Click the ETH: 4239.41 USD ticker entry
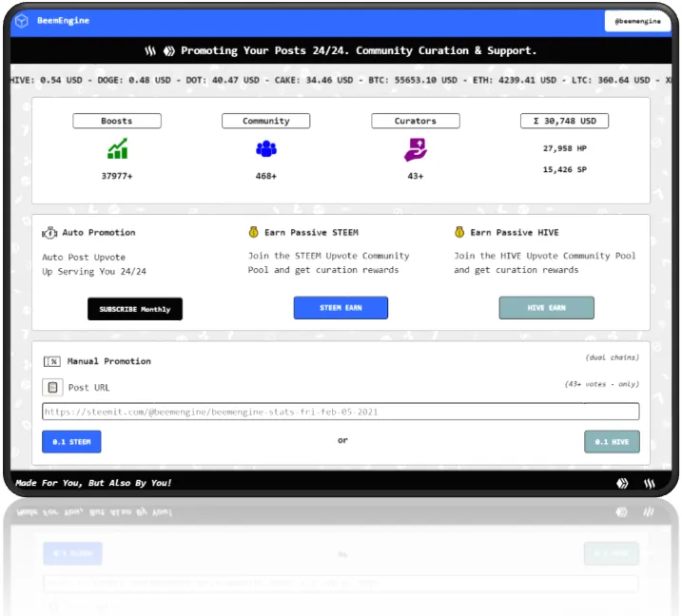Screen dimensions: 682x616 pyautogui.click(x=515, y=81)
